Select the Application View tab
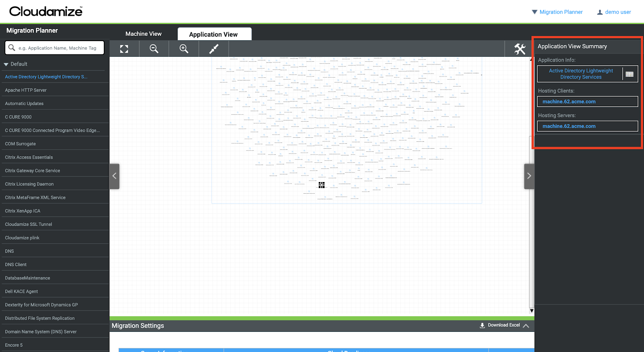644x352 pixels. point(213,34)
